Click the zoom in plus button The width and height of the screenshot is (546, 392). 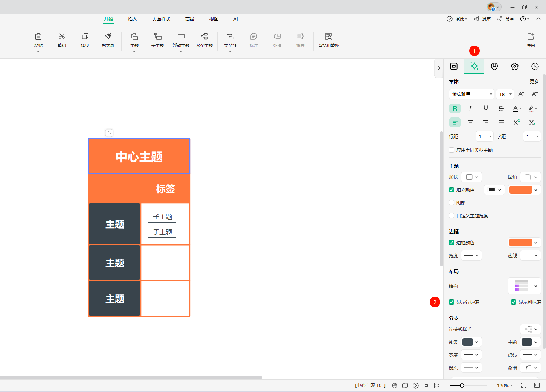click(491, 386)
